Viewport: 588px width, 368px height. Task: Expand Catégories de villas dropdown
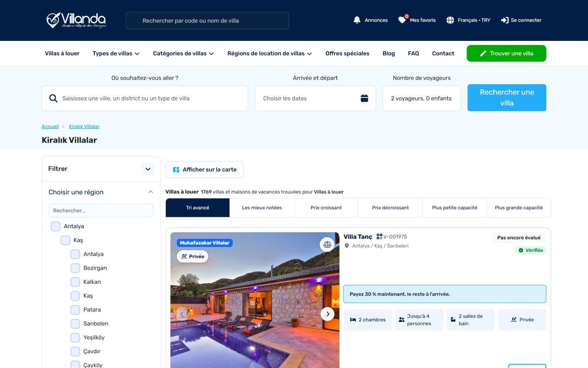(x=183, y=54)
